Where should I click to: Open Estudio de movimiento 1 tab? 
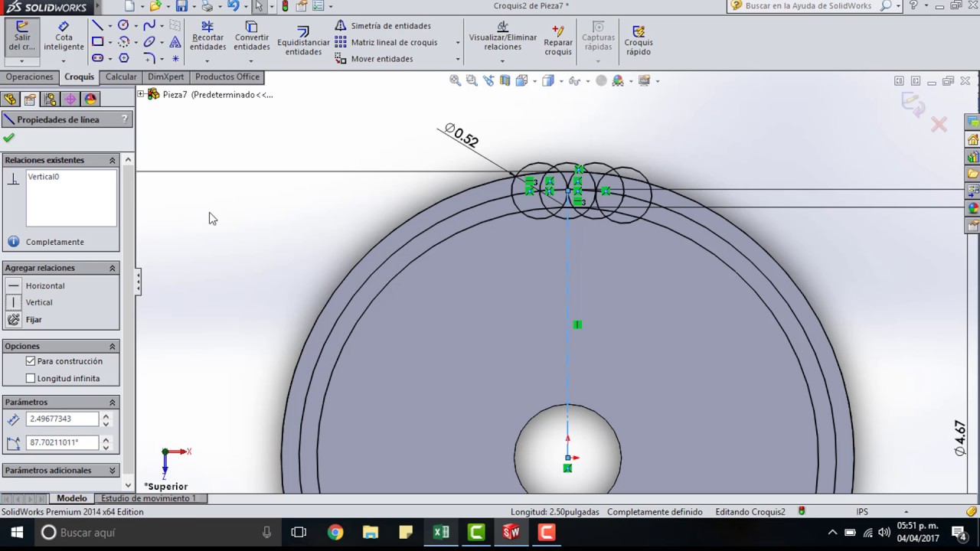pyautogui.click(x=149, y=498)
